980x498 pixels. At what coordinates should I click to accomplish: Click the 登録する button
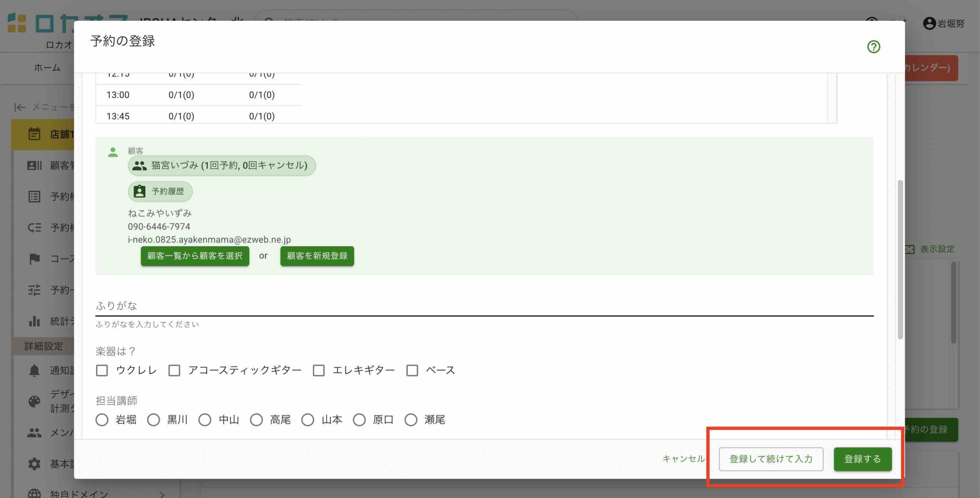(x=862, y=459)
